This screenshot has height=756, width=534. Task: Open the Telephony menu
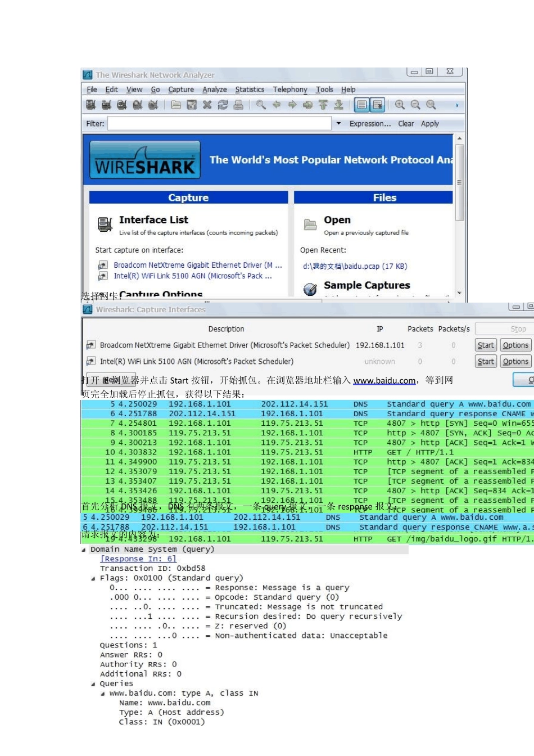(x=290, y=89)
